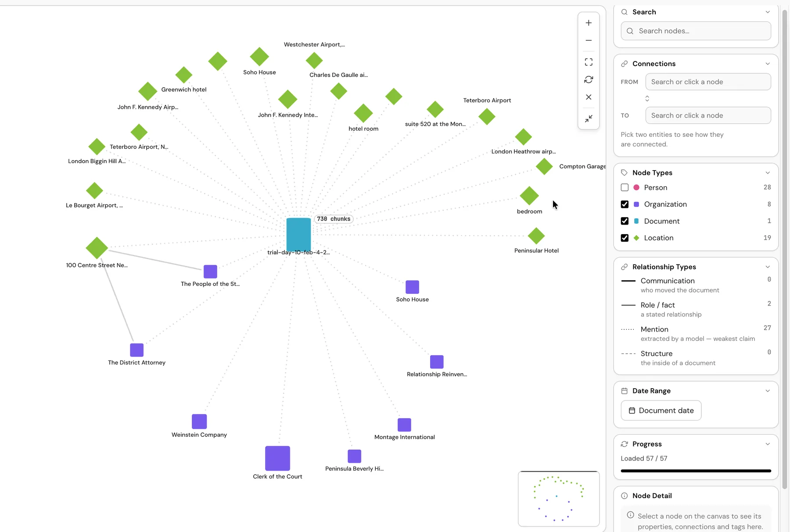Enable the Person node type checkbox
This screenshot has width=790, height=532.
[x=625, y=187]
